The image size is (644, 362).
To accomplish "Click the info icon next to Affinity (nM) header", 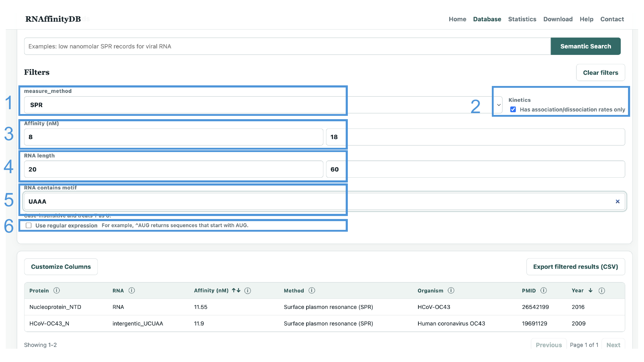I will (x=248, y=291).
